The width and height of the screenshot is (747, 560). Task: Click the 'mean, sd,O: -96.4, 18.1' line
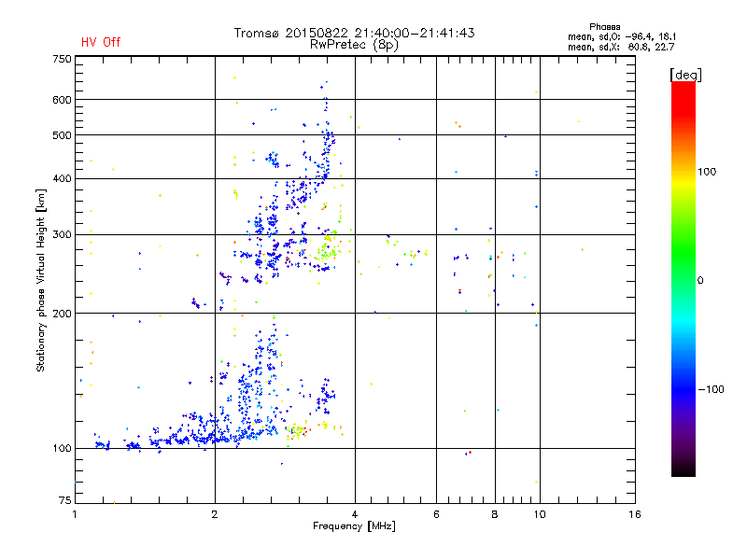622,36
